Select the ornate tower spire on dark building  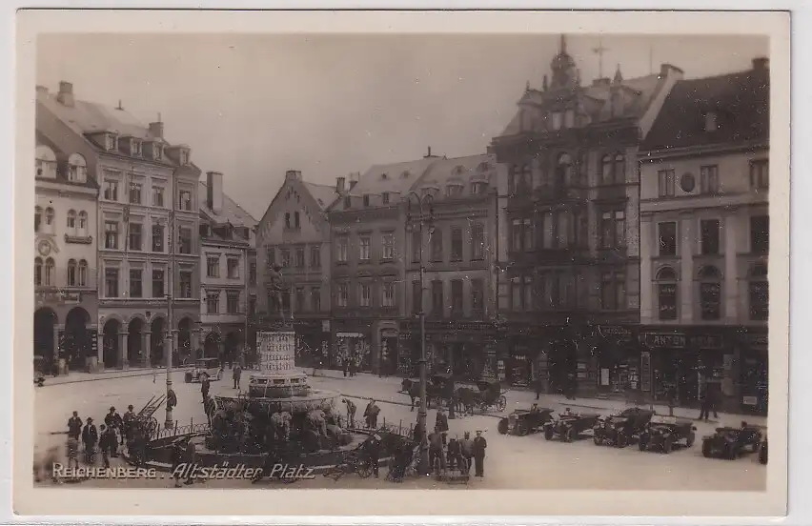point(562,65)
